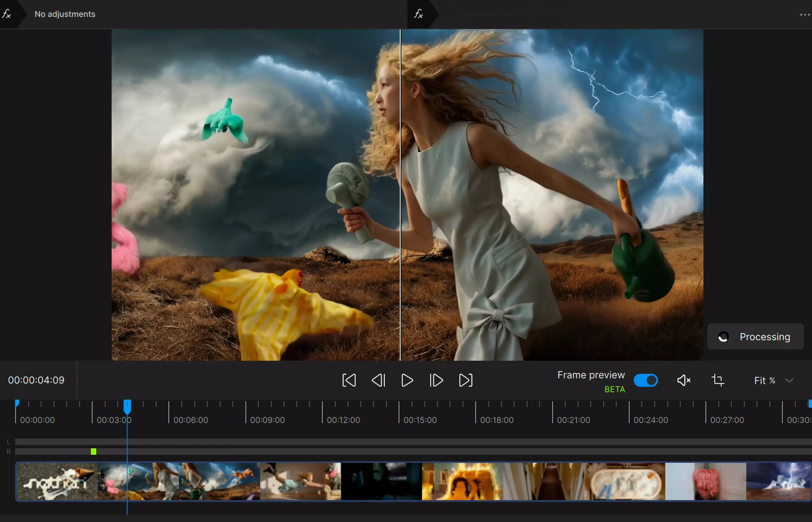The image size is (812, 522).
Task: Open the crop tool
Action: [718, 380]
